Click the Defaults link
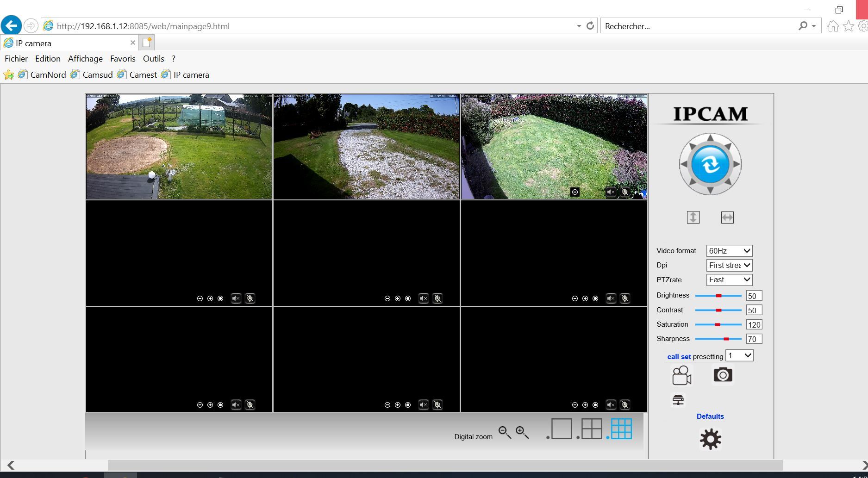This screenshot has width=868, height=478. 710,416
